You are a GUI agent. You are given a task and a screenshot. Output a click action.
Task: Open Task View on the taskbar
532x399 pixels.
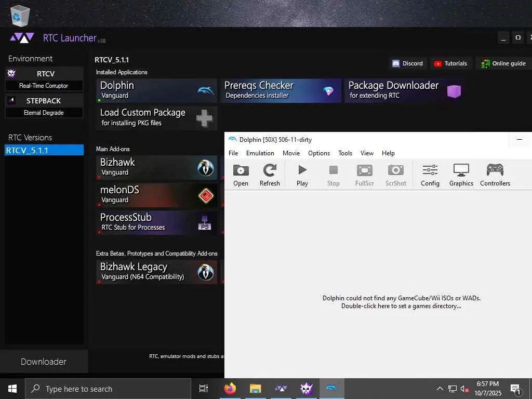pyautogui.click(x=204, y=389)
